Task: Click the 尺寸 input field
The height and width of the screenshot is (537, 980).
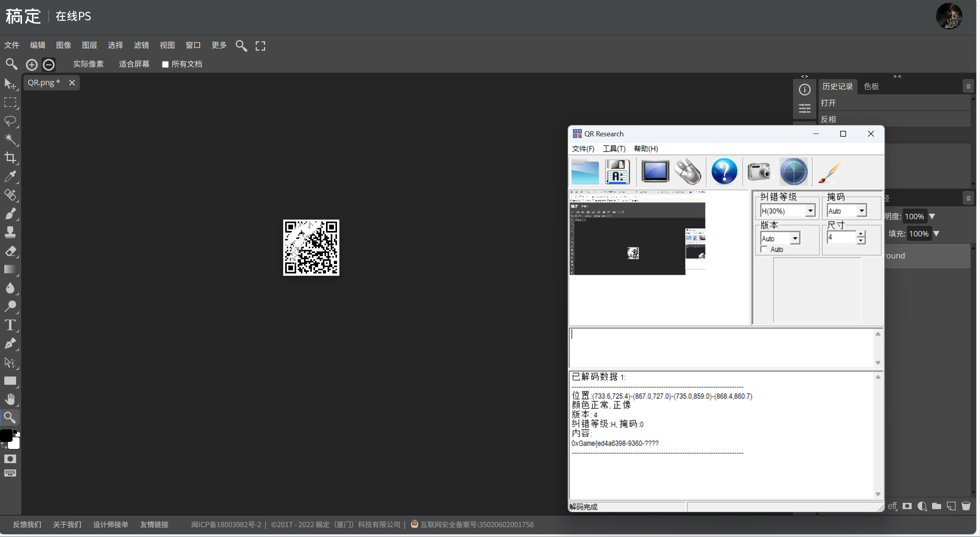Action: 841,237
